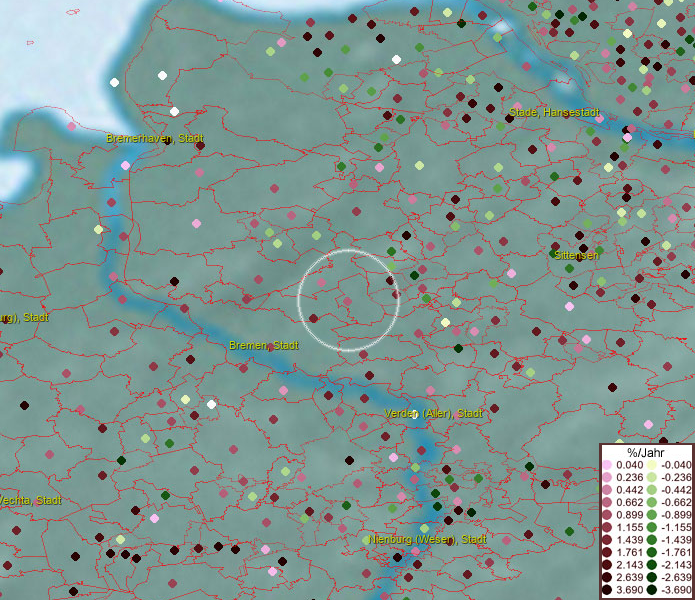The height and width of the screenshot is (600, 695).
Task: Select the 3.690 darkest red legend swatch
Action: click(607, 590)
